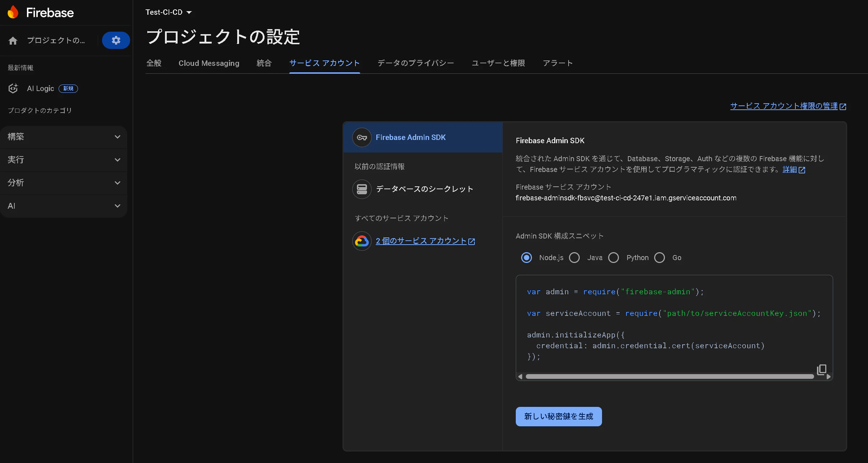Open the project settings gear button
868x463 pixels.
click(x=116, y=40)
